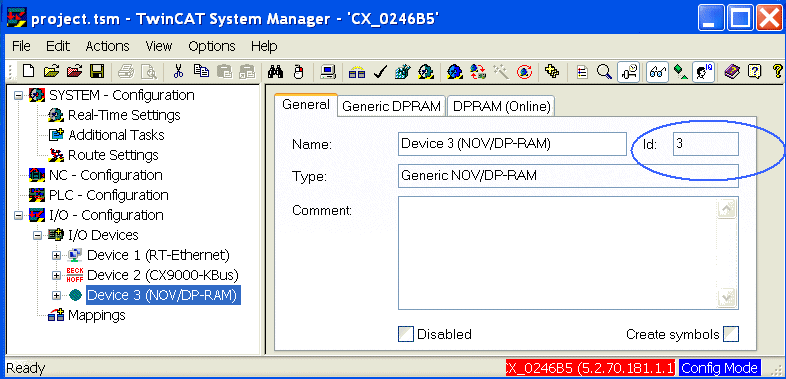Click the Find binoculars icon
This screenshot has height=379, width=786.
[275, 71]
